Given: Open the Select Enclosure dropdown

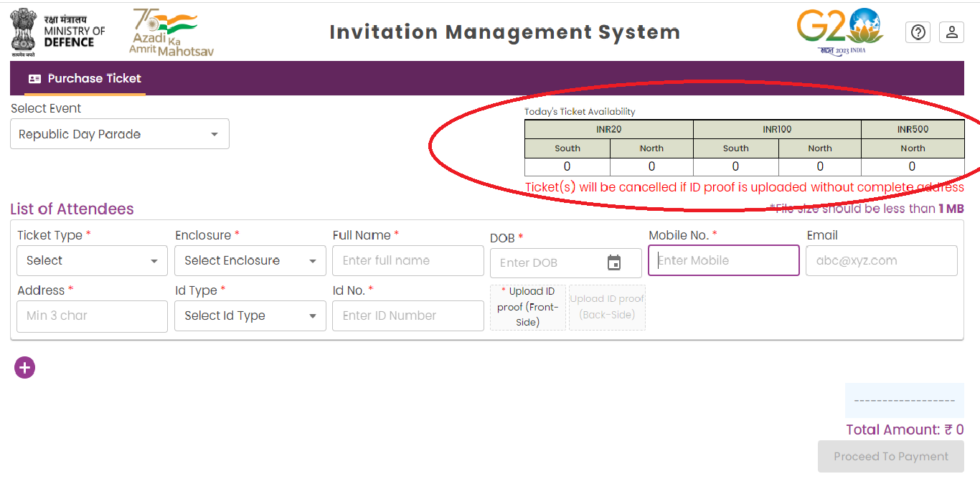Looking at the screenshot, I should point(250,261).
